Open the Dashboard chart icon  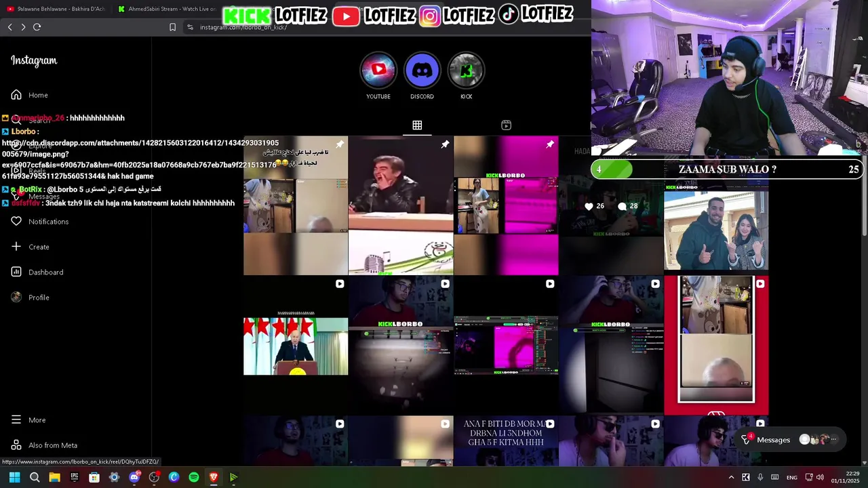pos(16,272)
